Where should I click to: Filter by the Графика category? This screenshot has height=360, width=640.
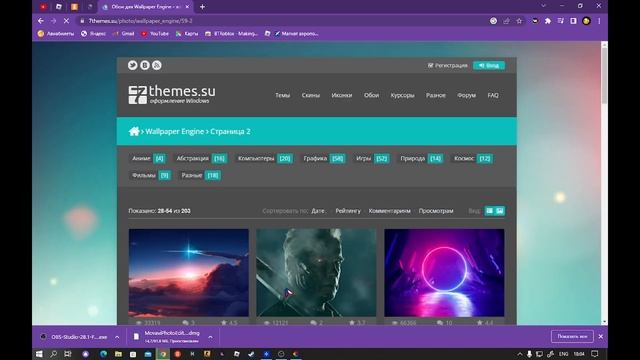324,158
